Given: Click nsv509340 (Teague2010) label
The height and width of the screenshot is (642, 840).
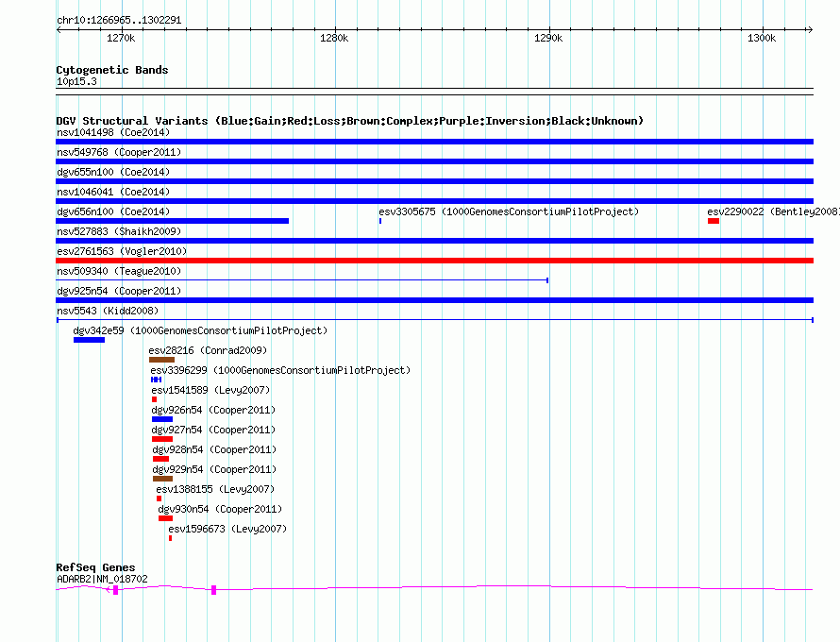Looking at the screenshot, I should [119, 271].
